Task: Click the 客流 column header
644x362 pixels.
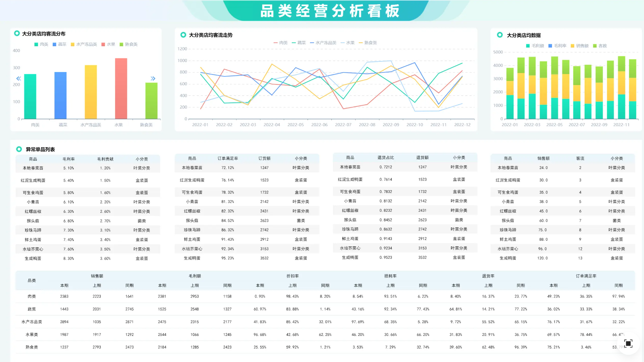Action: click(580, 159)
